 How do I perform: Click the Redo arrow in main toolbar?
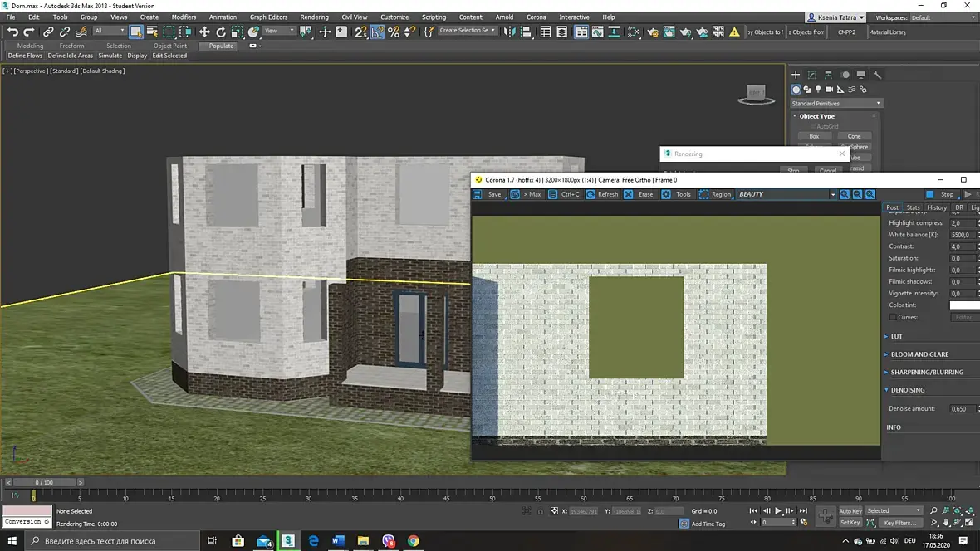click(x=29, y=32)
